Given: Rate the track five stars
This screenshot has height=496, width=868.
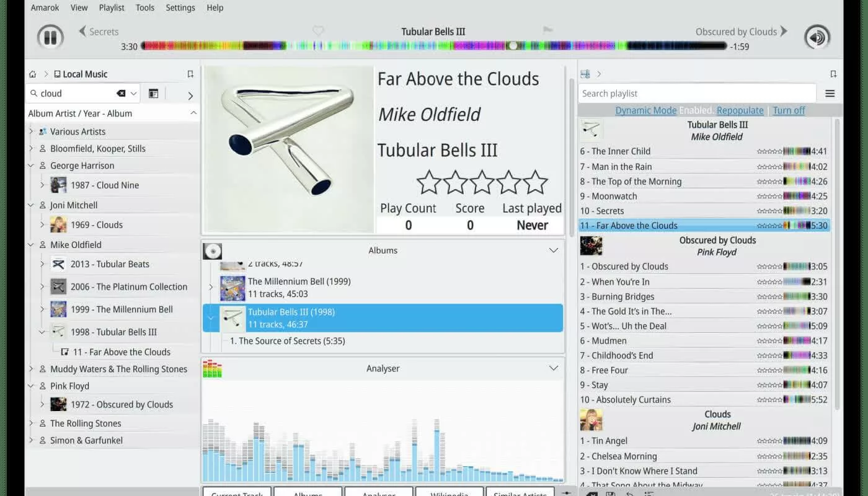Looking at the screenshot, I should click(x=535, y=183).
